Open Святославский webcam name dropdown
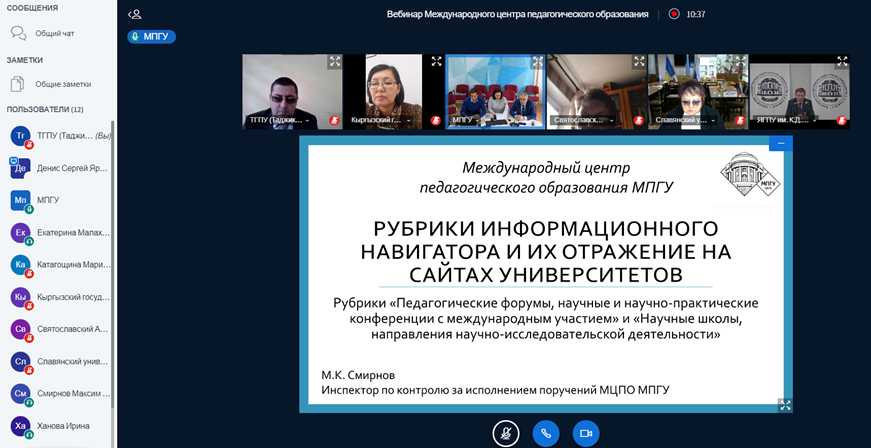871x448 pixels. click(584, 120)
